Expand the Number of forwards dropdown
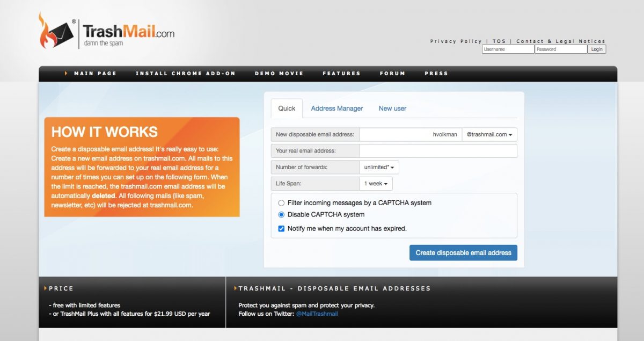 pos(379,168)
